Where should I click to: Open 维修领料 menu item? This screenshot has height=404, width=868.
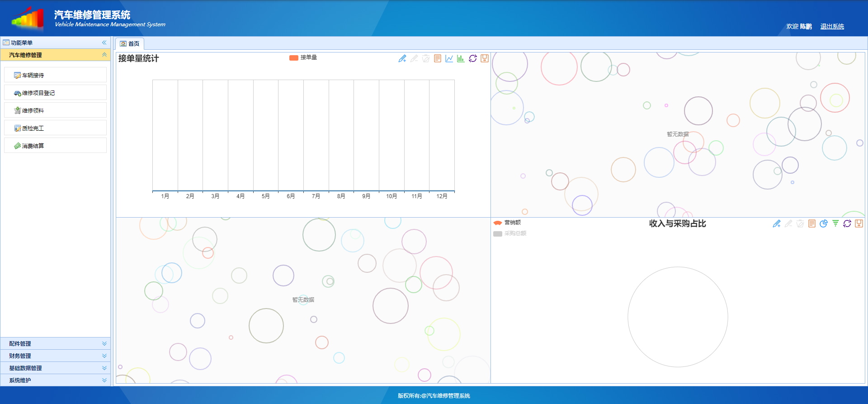[x=55, y=110]
